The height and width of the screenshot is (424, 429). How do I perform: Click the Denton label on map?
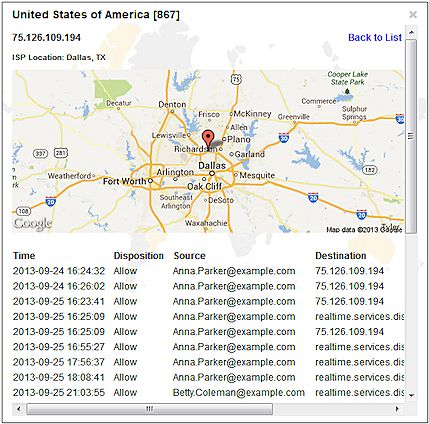click(172, 104)
